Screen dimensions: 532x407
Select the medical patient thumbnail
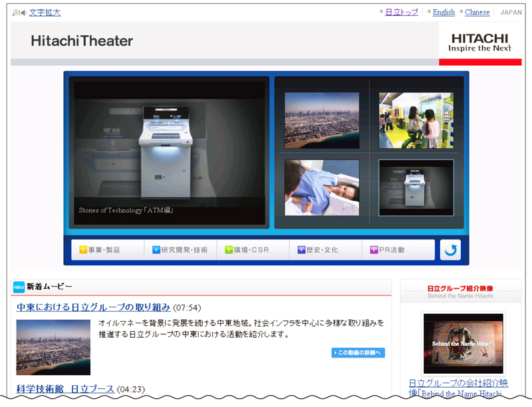point(322,188)
